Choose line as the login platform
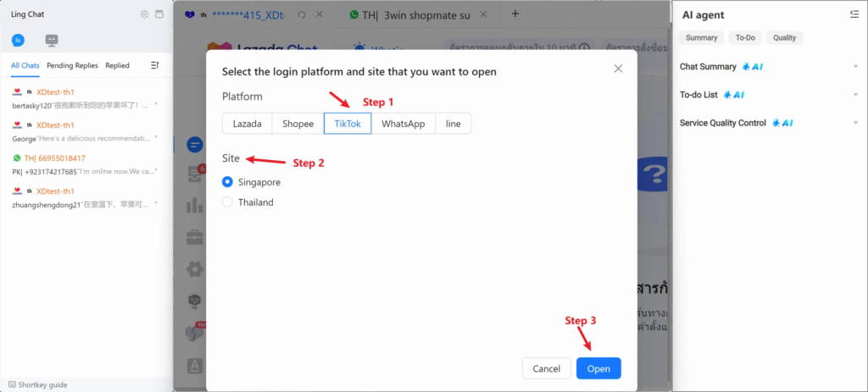This screenshot has height=392, width=868. coord(453,124)
